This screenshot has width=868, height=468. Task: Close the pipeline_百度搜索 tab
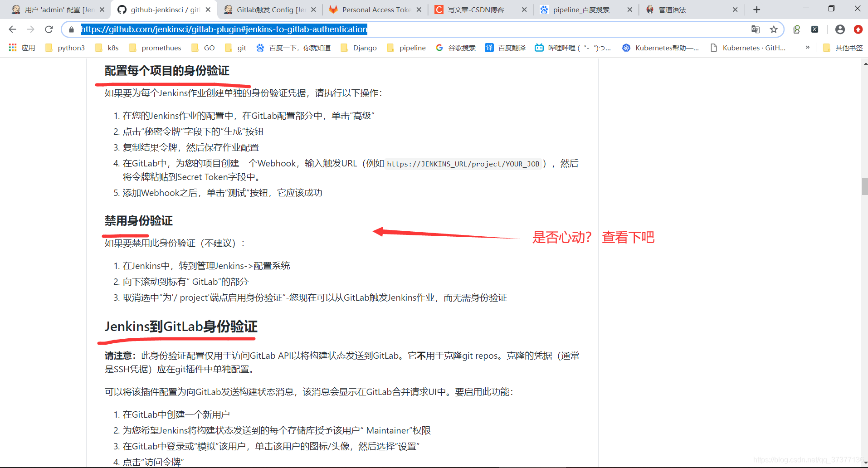629,10
